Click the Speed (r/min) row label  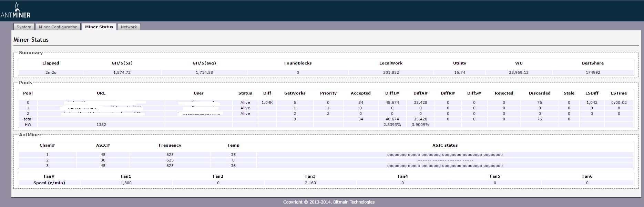(49, 183)
